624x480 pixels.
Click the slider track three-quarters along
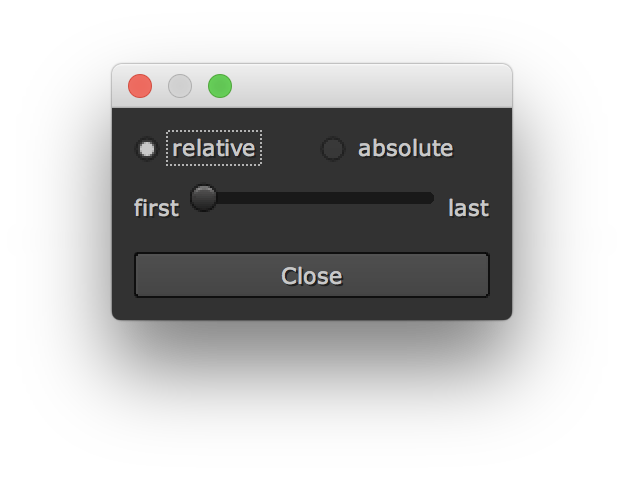[373, 198]
